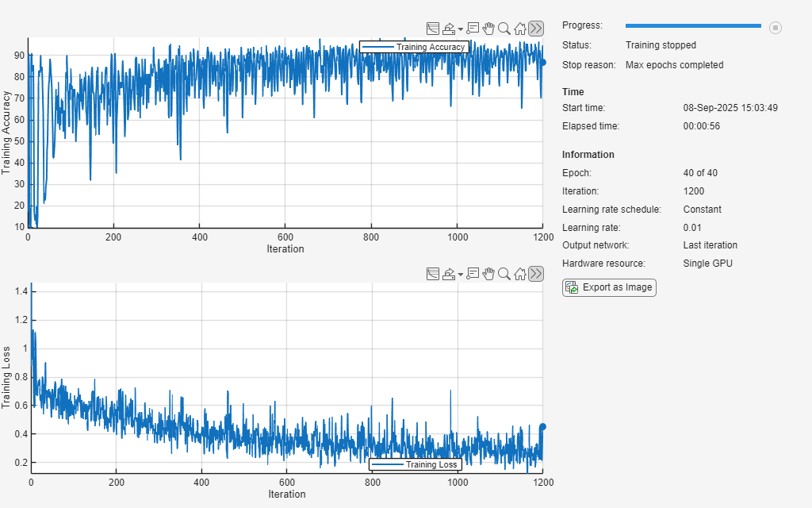Screen dimensions: 812x508
Task: Click the stop training button beside progress bar
Action: click(776, 27)
